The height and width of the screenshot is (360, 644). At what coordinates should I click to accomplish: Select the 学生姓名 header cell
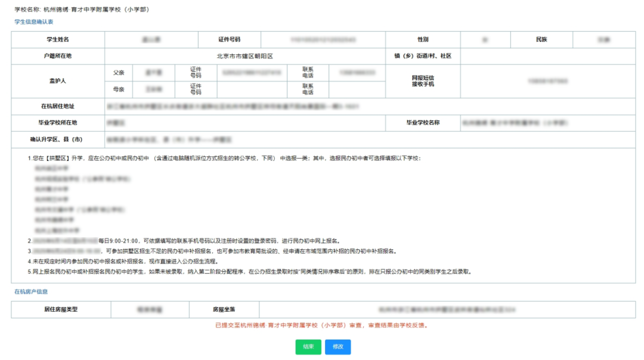pos(58,39)
